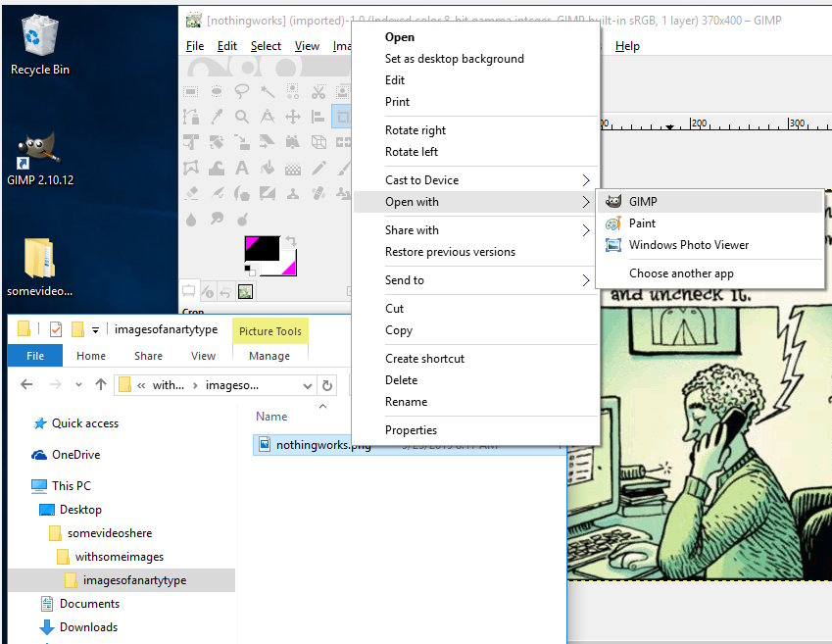Open GIMP's Select menu

point(266,46)
